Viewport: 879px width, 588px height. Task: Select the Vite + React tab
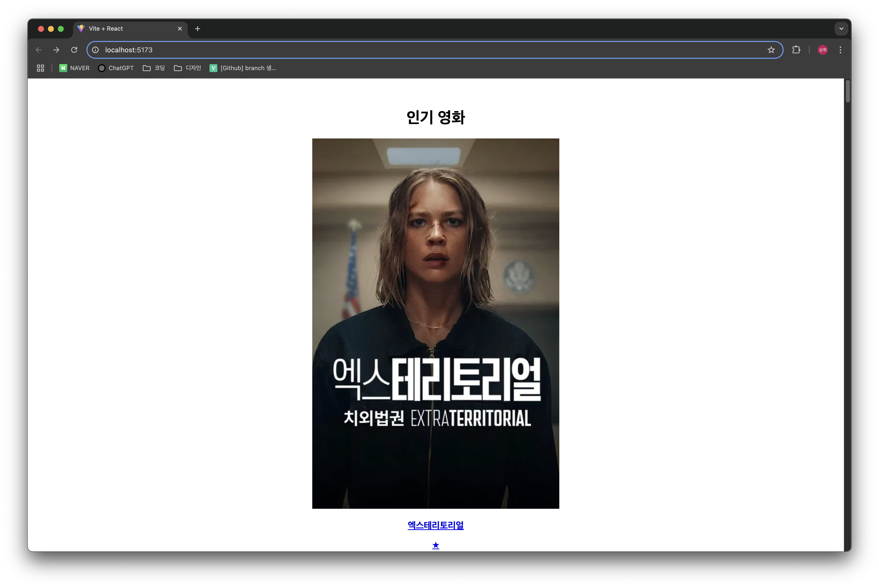pyautogui.click(x=130, y=29)
